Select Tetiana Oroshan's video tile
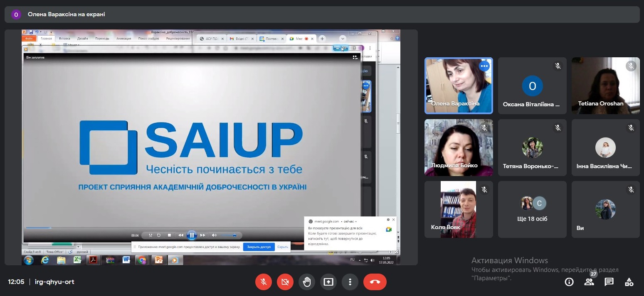Image resolution: width=644 pixels, height=296 pixels. [605, 86]
